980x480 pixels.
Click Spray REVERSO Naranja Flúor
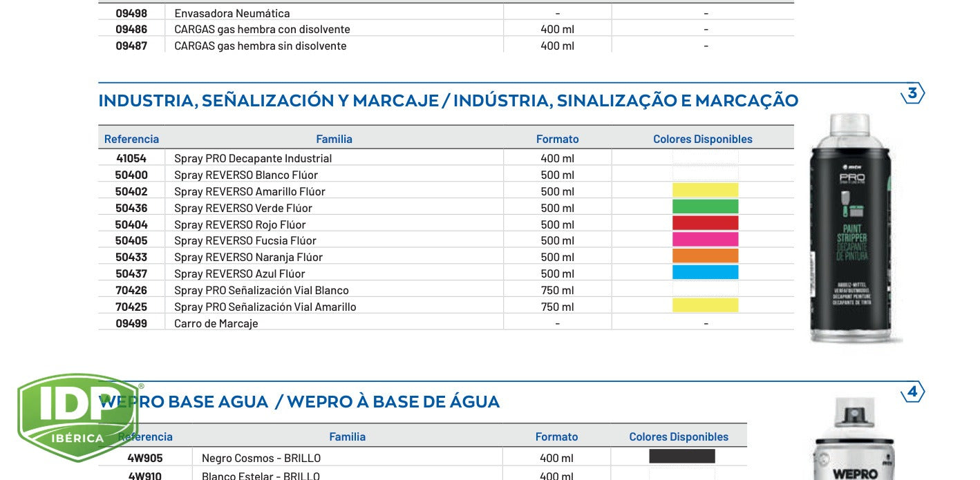click(x=248, y=257)
